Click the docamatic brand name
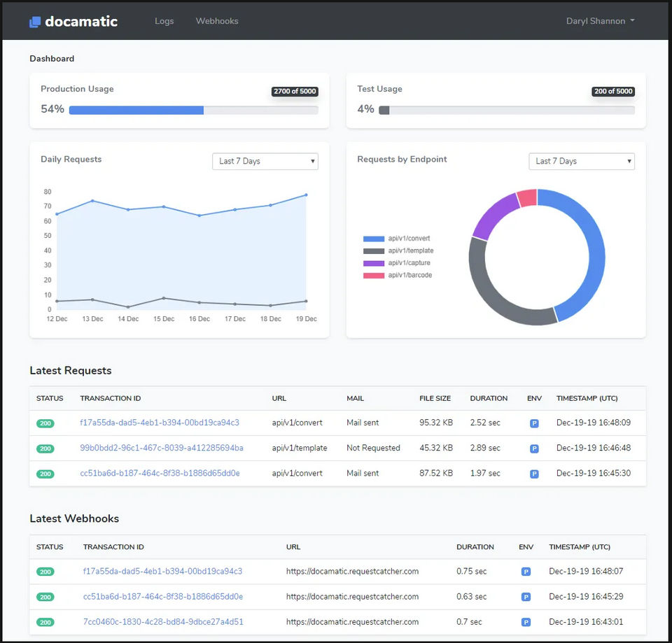Image resolution: width=672 pixels, height=643 pixels. pyautogui.click(x=81, y=22)
